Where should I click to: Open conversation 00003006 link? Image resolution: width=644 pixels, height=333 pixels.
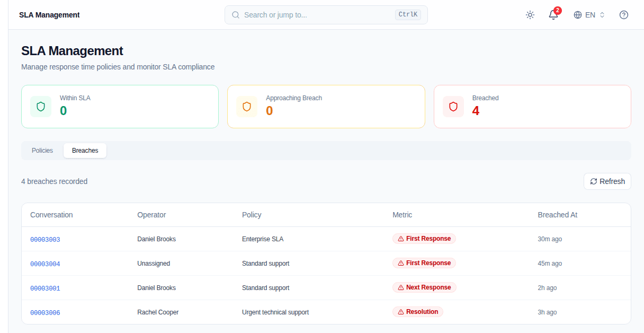[x=45, y=313]
